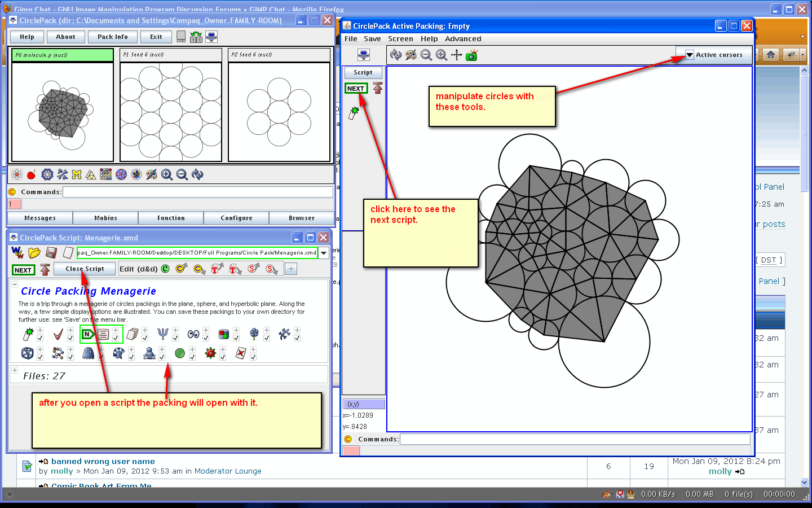812x508 pixels.
Task: Toggle the checkbox beside the trident psi icon
Action: click(175, 338)
